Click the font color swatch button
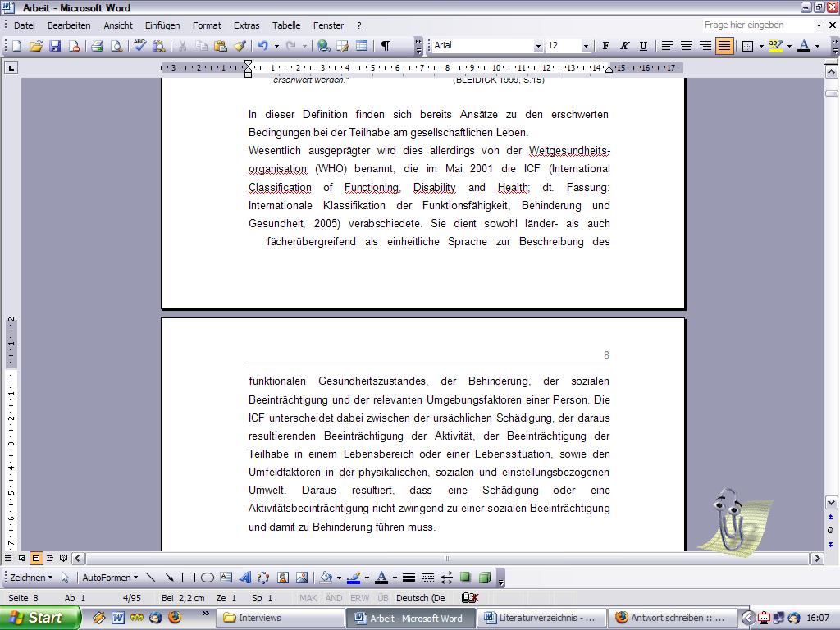This screenshot has height=630, width=840. point(804,46)
